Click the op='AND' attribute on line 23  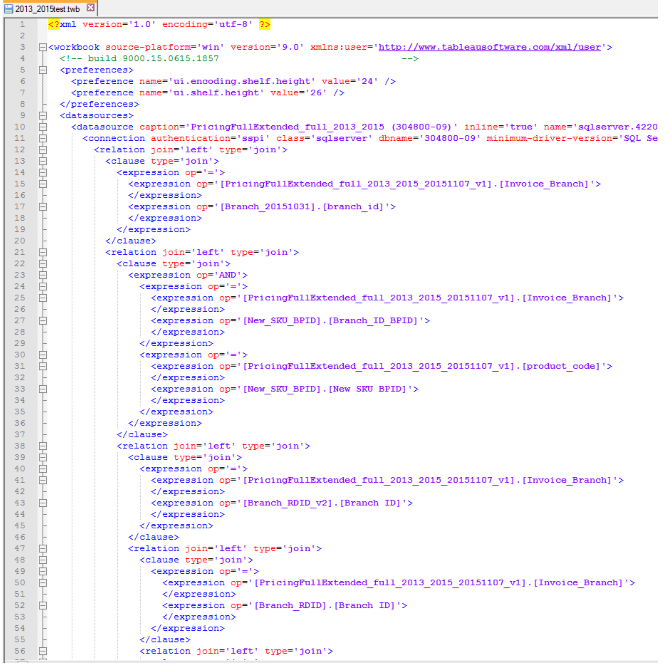click(x=219, y=275)
